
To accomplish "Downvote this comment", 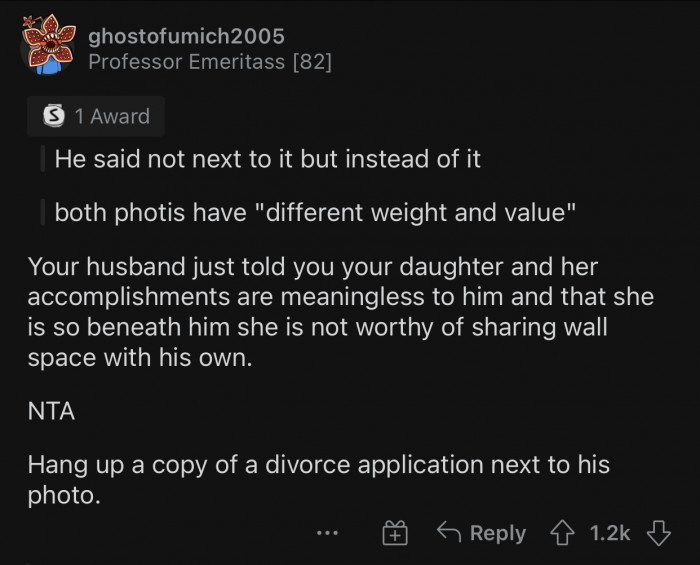I will click(657, 533).
